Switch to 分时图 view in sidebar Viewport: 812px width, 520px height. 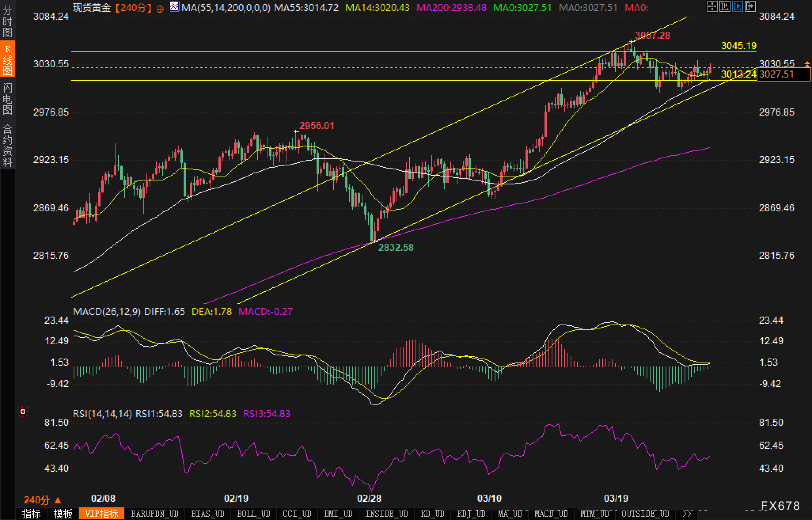pos(8,21)
